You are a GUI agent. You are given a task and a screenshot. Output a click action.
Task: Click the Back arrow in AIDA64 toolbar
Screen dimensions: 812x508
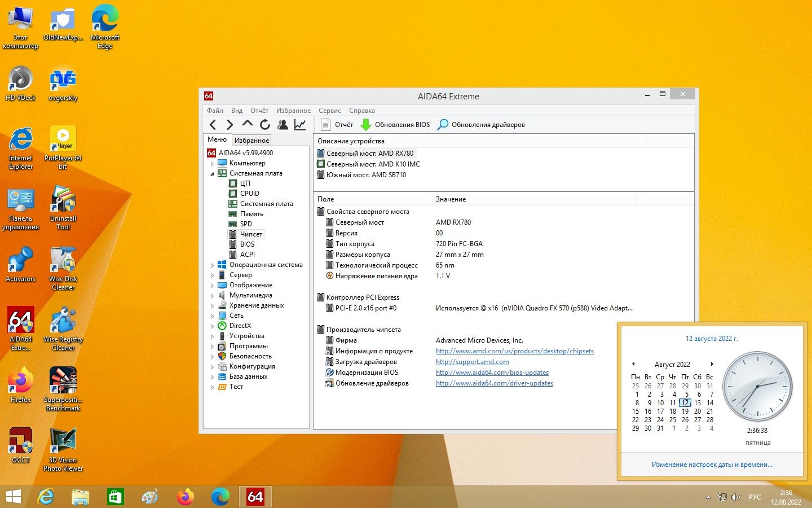click(213, 125)
